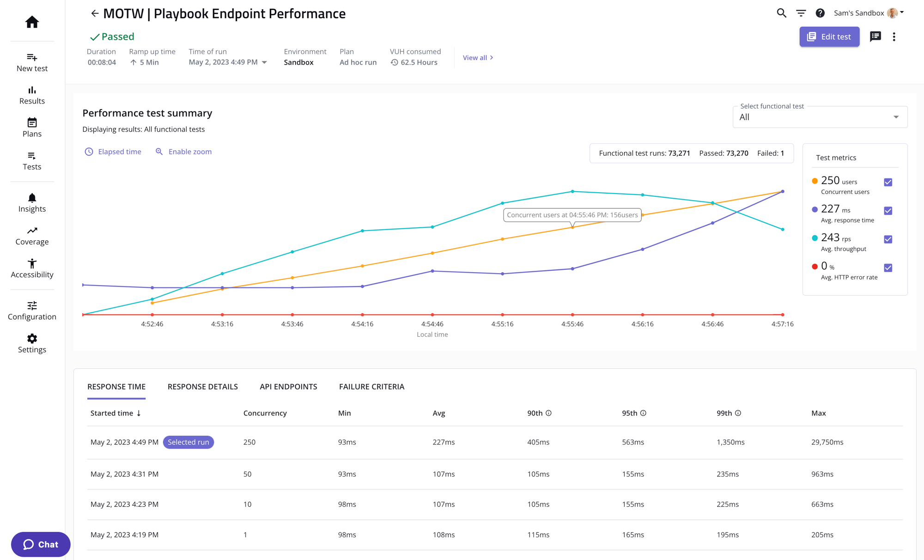
Task: Open the Failure Criteria tab
Action: [371, 387]
